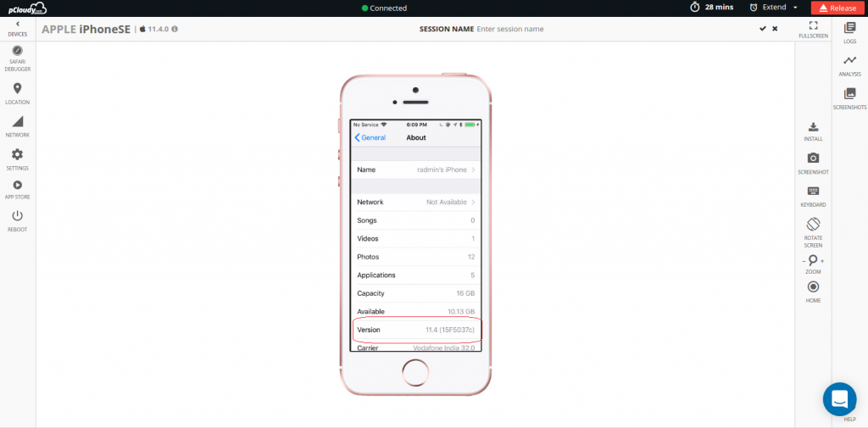Click the Applications row
868x428 pixels.
click(415, 275)
